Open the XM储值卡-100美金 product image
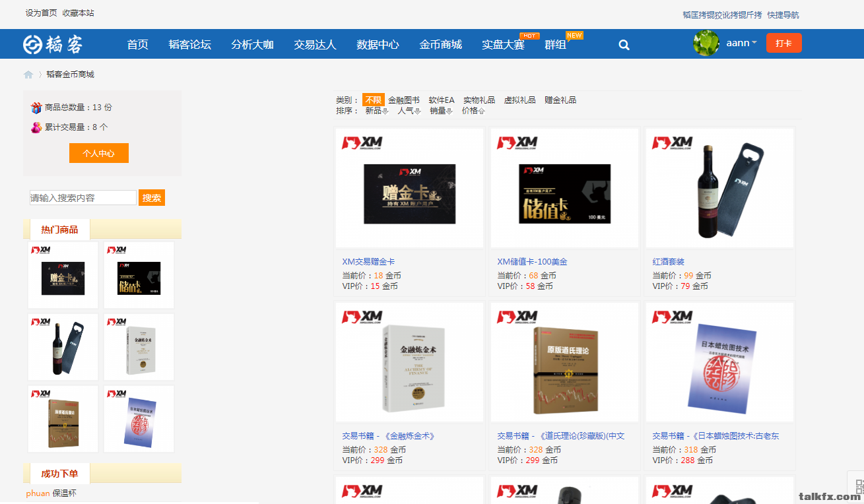Image resolution: width=864 pixels, height=504 pixels. (x=565, y=188)
